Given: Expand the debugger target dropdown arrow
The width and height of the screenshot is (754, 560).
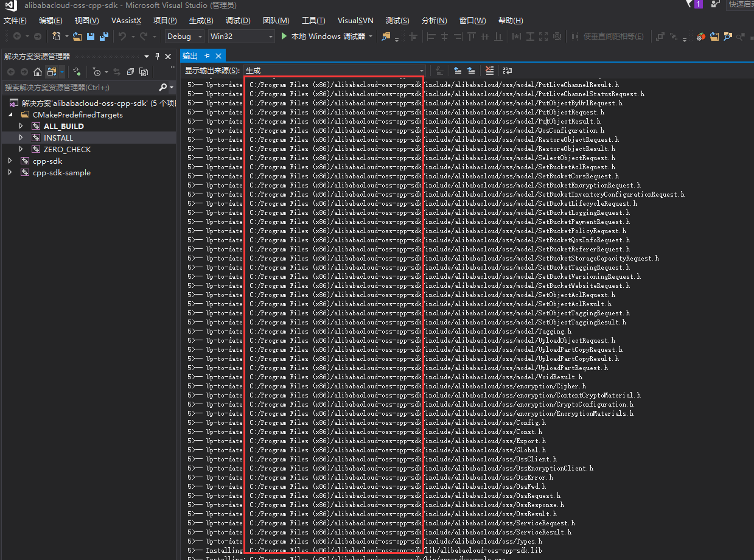Looking at the screenshot, I should pyautogui.click(x=371, y=37).
